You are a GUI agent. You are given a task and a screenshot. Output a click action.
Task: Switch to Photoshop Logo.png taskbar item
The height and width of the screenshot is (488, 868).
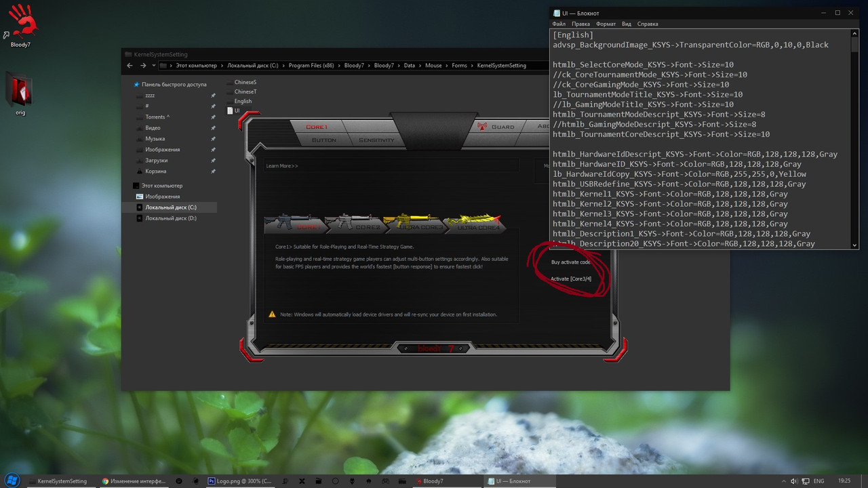pos(240,481)
